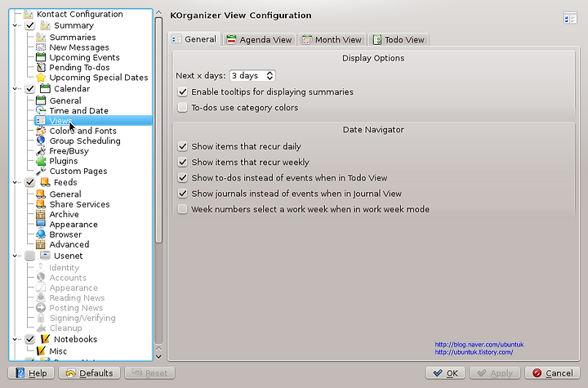588x388 pixels.
Task: Click the OK button
Action: tap(445, 373)
